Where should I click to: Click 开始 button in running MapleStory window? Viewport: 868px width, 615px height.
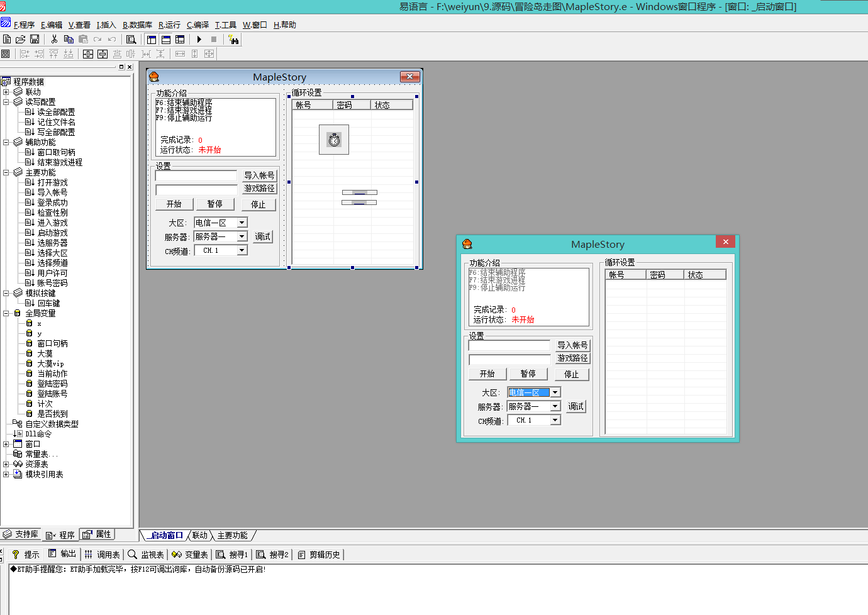click(x=487, y=374)
